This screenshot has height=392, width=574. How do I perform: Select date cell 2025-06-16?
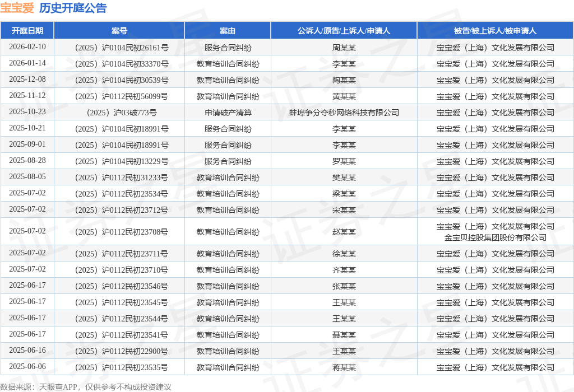click(27, 351)
